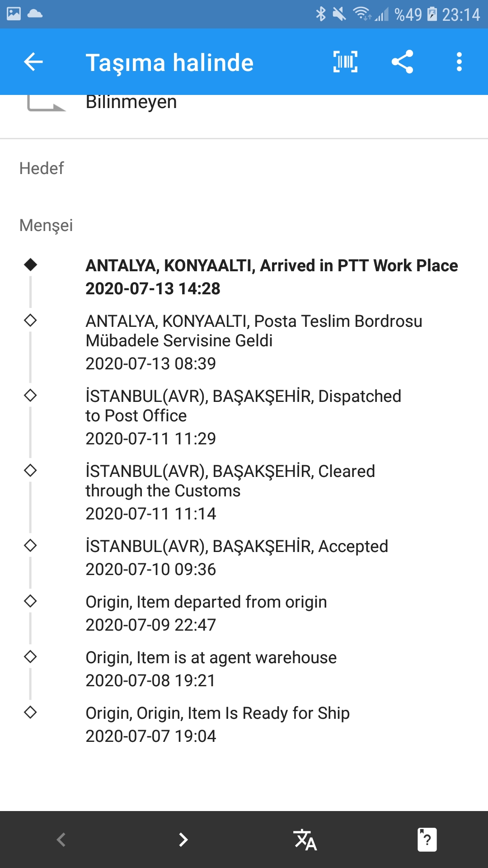The image size is (488, 868).
Task: Tap the translate icon in bottom bar
Action: [x=305, y=840]
